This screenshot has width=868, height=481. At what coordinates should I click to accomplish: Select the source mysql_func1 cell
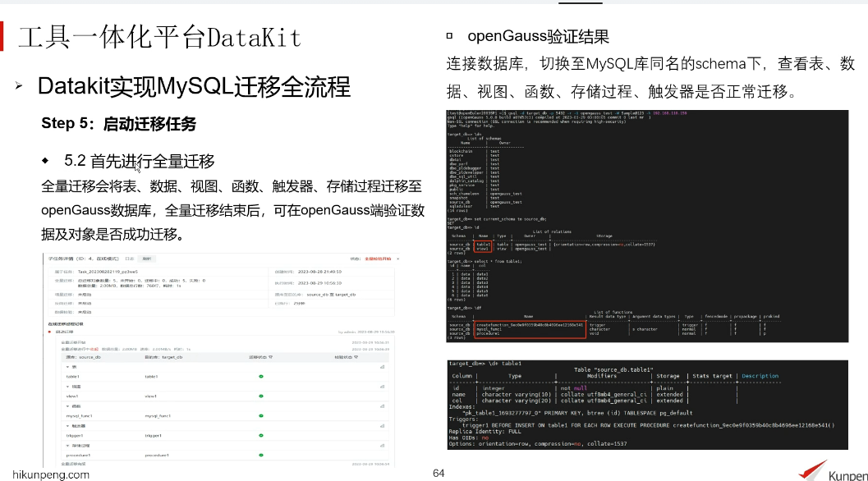79,416
